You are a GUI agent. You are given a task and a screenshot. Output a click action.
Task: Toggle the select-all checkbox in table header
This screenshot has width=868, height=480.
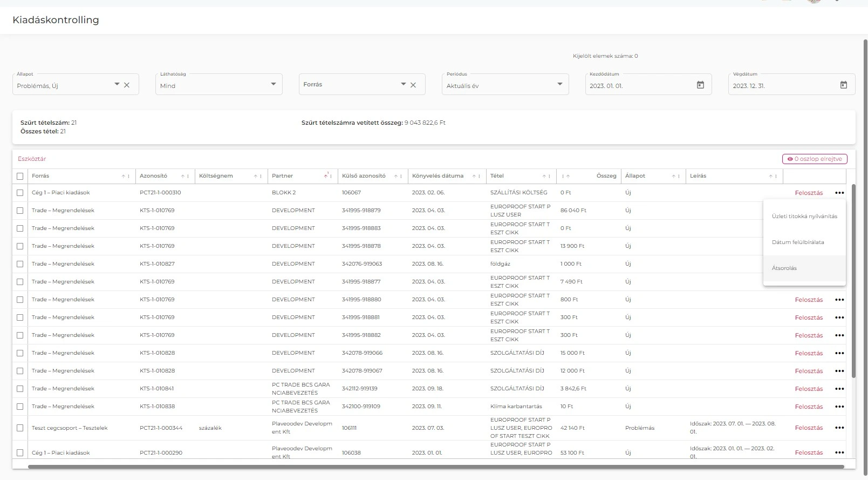click(20, 176)
